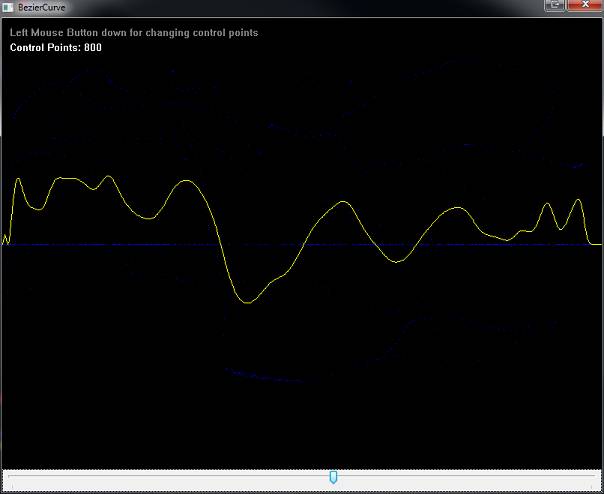Viewport: 604px width, 494px height.
Task: Click the 'Left Mouse Button down' instruction text
Action: tap(134, 33)
